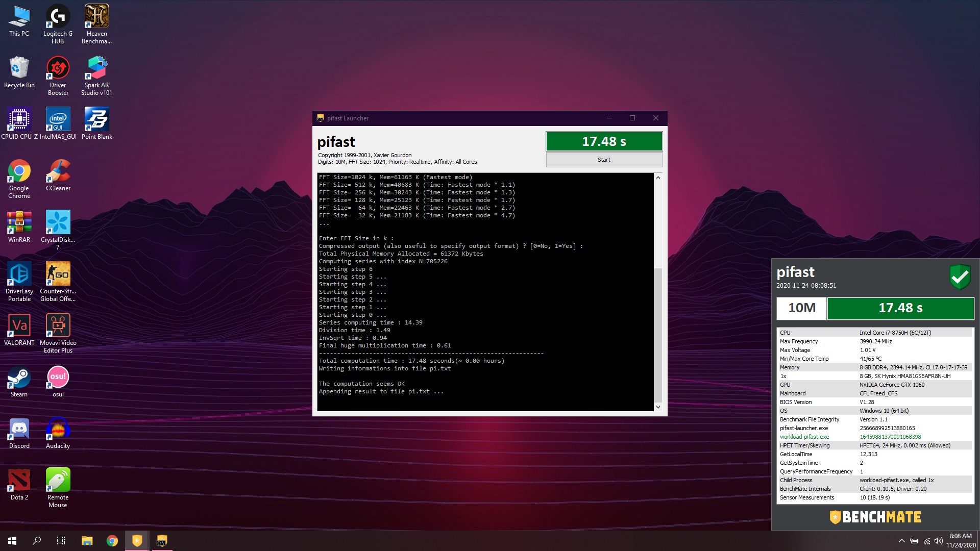980x551 pixels.
Task: Click the Max Frequency 3990.24 MHz row
Action: point(875,341)
